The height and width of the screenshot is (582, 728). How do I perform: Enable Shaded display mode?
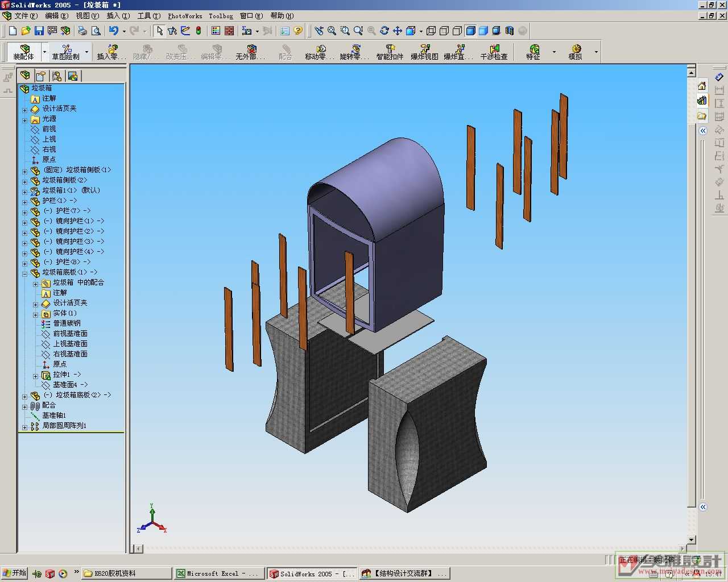[483, 31]
